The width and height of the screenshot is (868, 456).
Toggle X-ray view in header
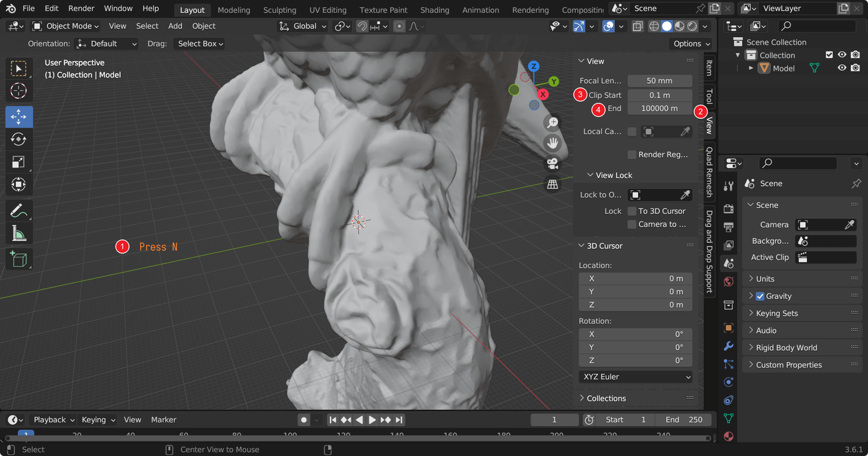point(638,26)
